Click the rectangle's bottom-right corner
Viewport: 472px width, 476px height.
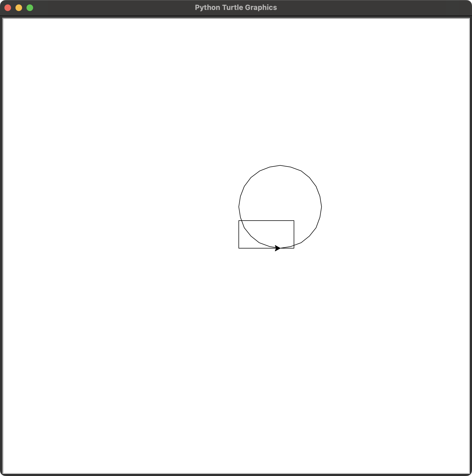click(294, 248)
